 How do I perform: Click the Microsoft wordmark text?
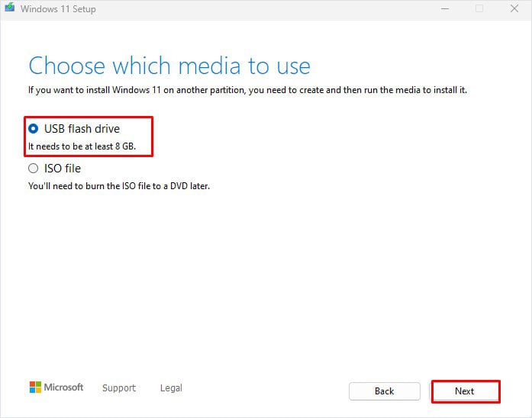point(64,387)
